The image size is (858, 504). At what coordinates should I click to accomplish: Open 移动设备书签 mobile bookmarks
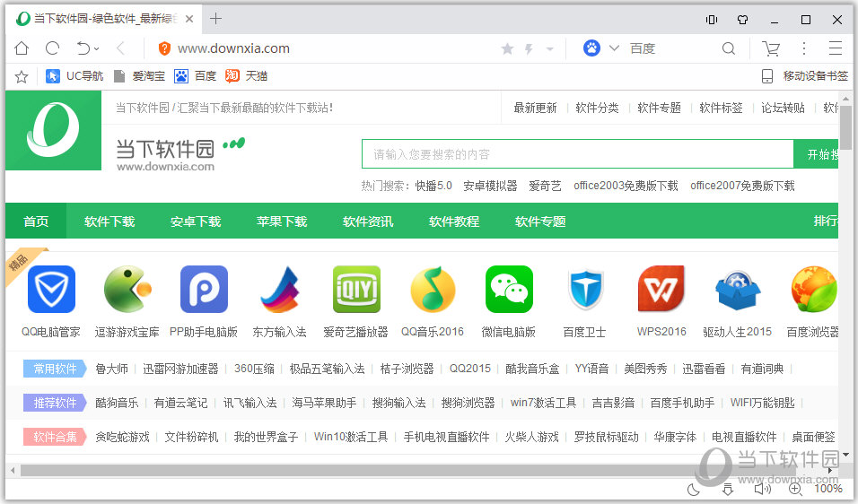(x=804, y=76)
